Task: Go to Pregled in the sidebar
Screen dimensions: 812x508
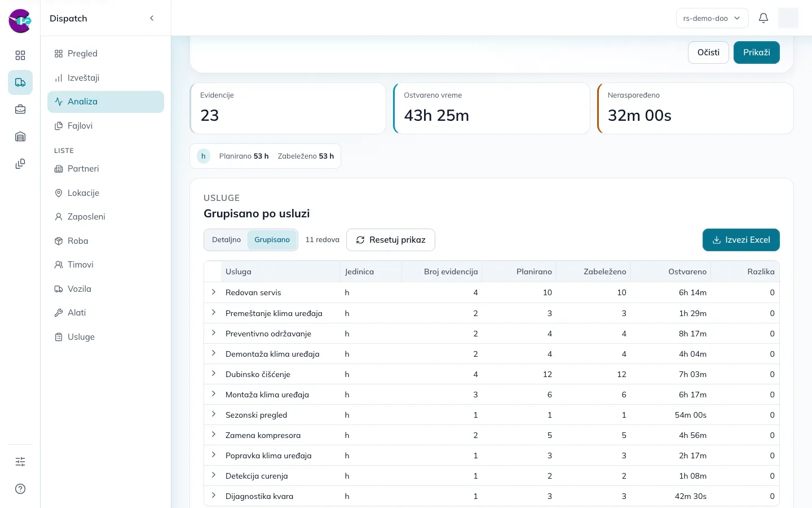Action: (105, 54)
